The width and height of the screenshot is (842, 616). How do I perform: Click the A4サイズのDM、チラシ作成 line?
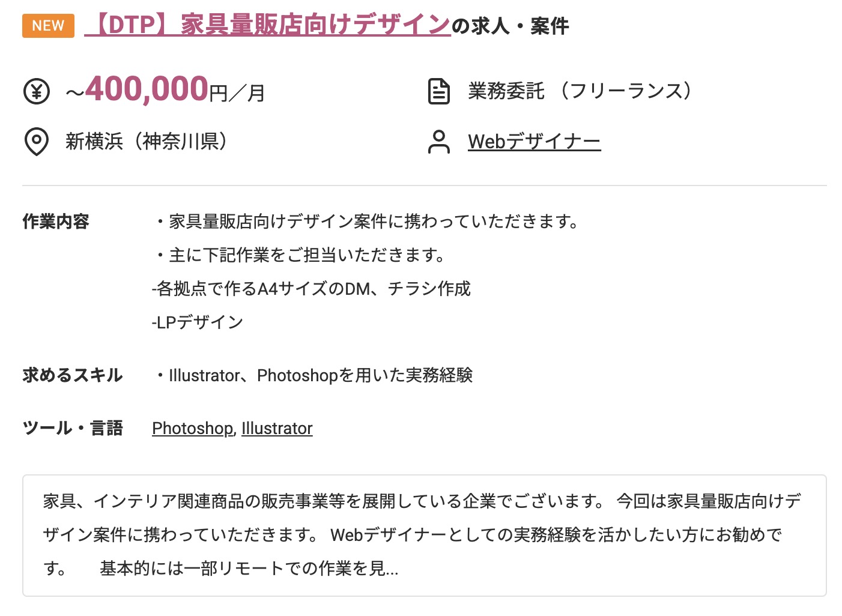tap(311, 289)
